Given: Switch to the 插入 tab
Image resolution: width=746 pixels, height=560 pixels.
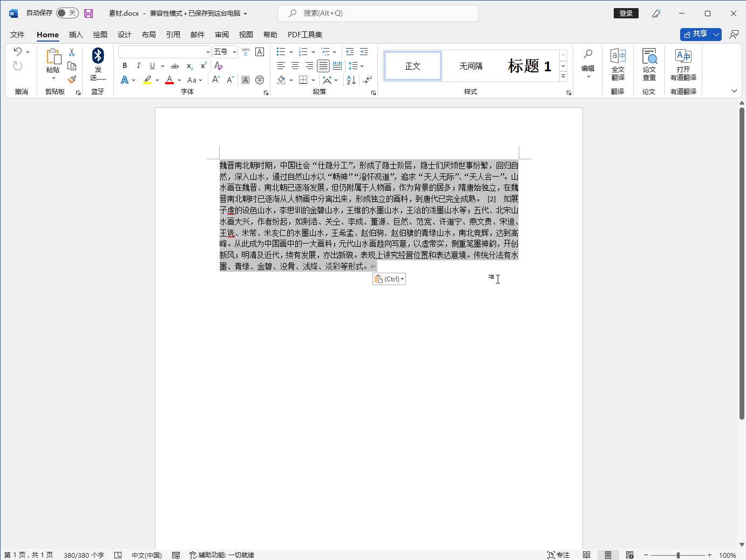Looking at the screenshot, I should pos(76,35).
